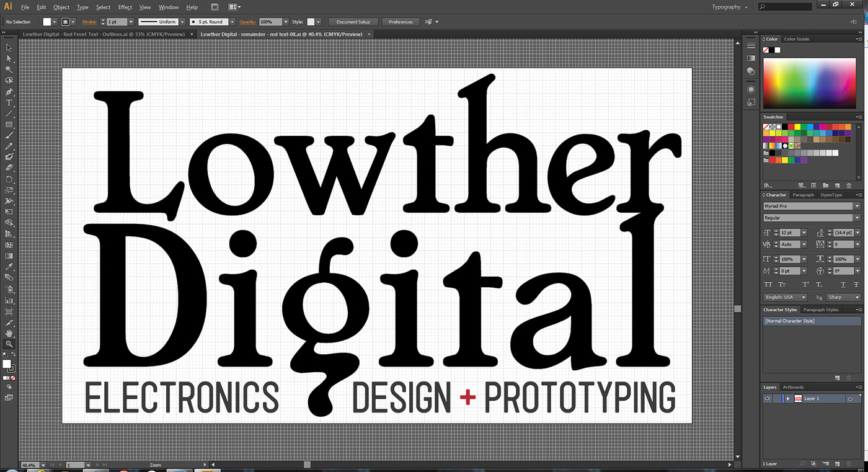Swap fill and stroke arrows in toolbox
Image resolution: width=868 pixels, height=472 pixels.
point(14,355)
